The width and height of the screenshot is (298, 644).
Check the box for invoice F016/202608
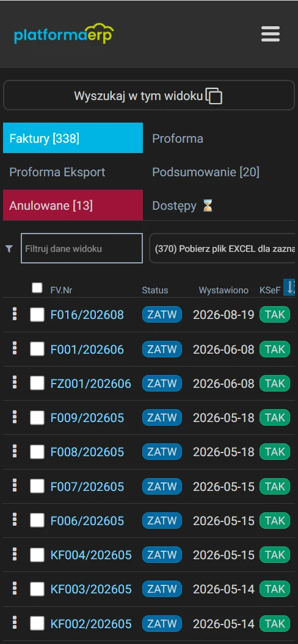pyautogui.click(x=37, y=315)
